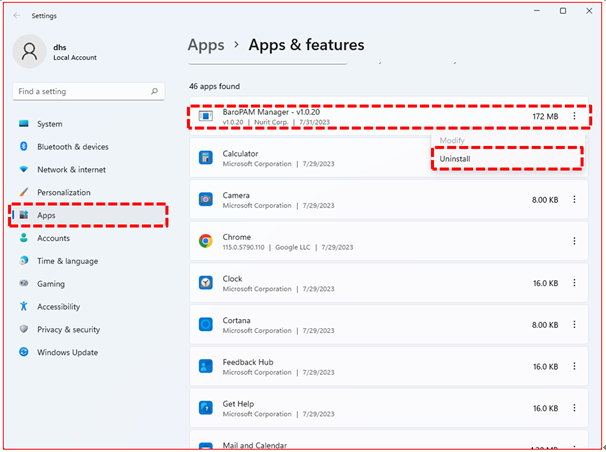Image resolution: width=606 pixels, height=452 pixels.
Task: Click the Camera app icon
Action: pos(206,199)
